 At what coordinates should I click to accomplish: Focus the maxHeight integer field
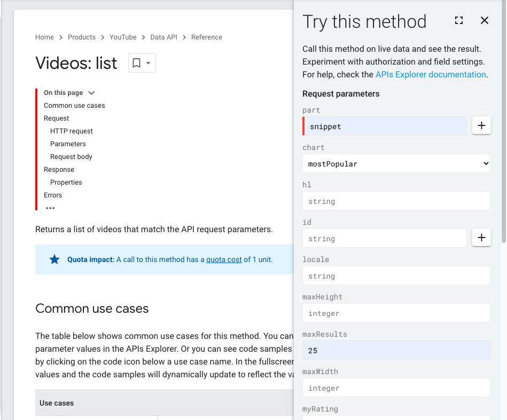pyautogui.click(x=396, y=313)
